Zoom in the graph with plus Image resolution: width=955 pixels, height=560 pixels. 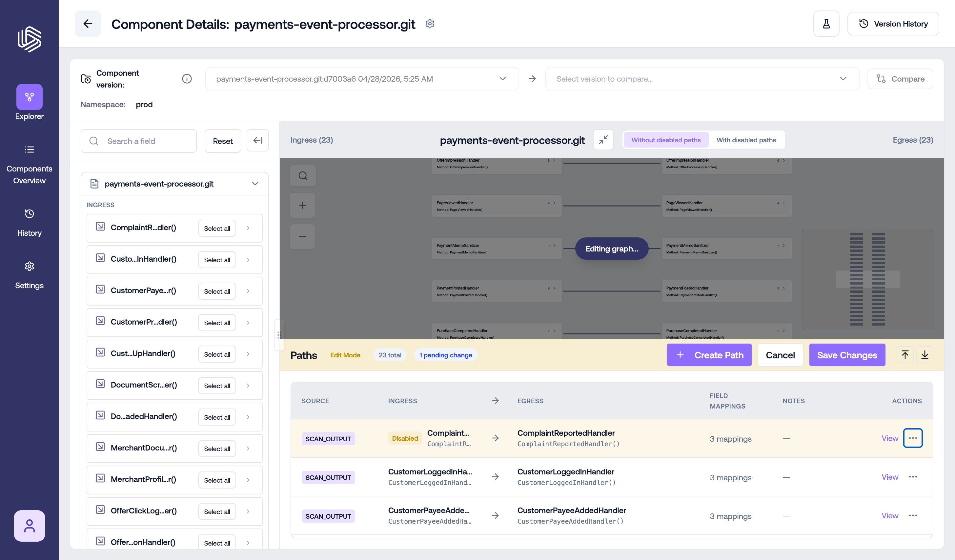click(x=302, y=205)
